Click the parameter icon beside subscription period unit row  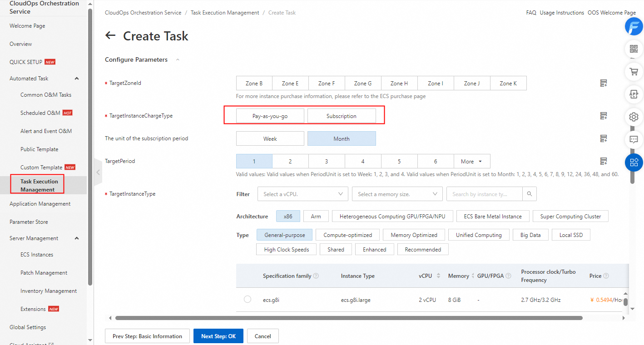[x=604, y=138]
